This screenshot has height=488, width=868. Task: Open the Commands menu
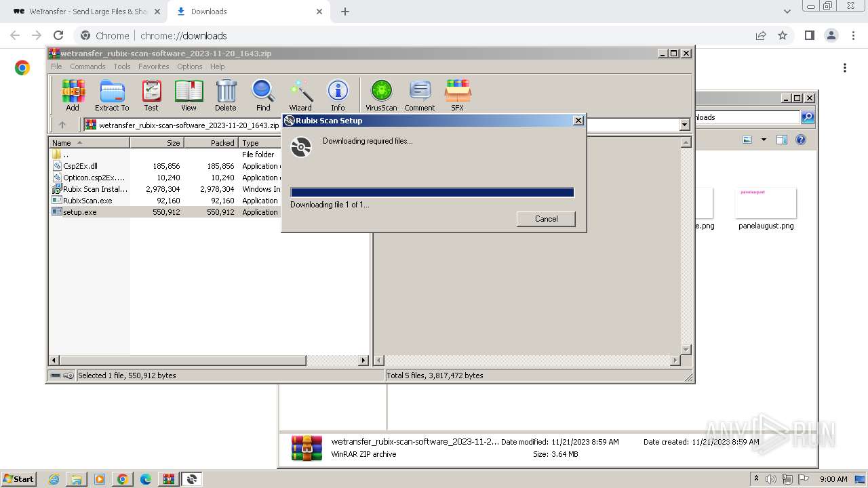pyautogui.click(x=87, y=66)
